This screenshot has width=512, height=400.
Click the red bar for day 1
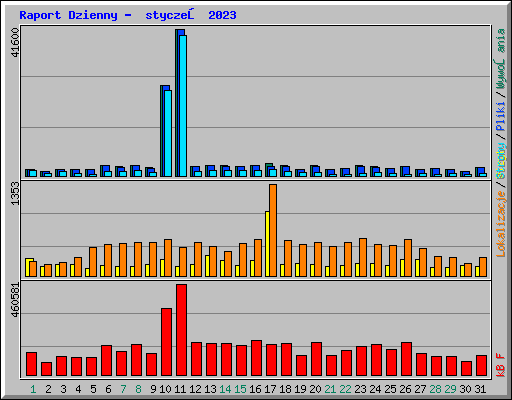pyautogui.click(x=31, y=364)
